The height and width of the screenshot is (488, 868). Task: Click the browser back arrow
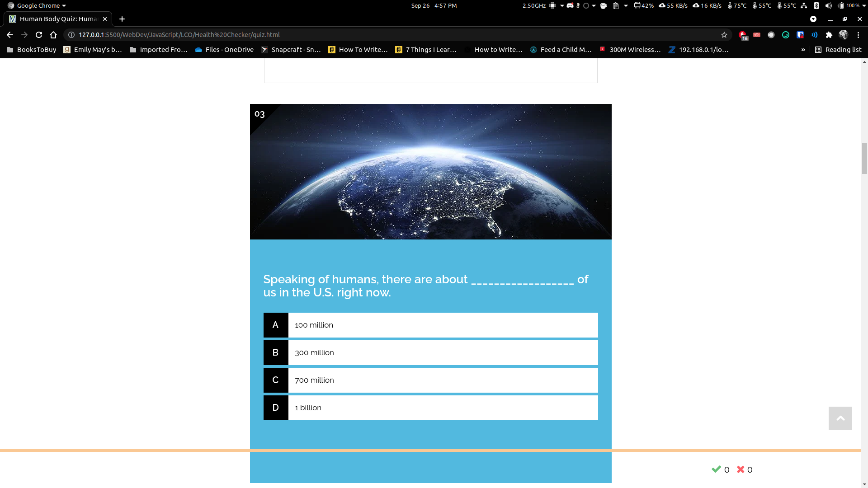pos(10,35)
